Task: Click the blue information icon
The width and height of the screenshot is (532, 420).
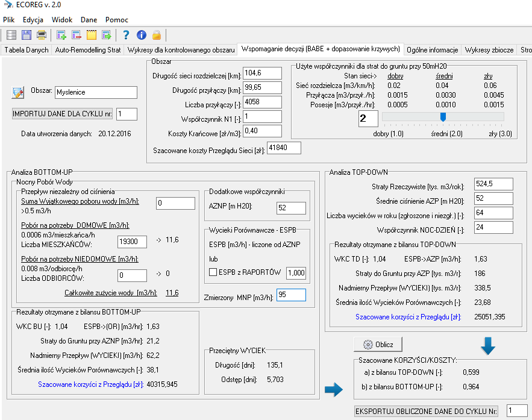Action: pyautogui.click(x=142, y=35)
